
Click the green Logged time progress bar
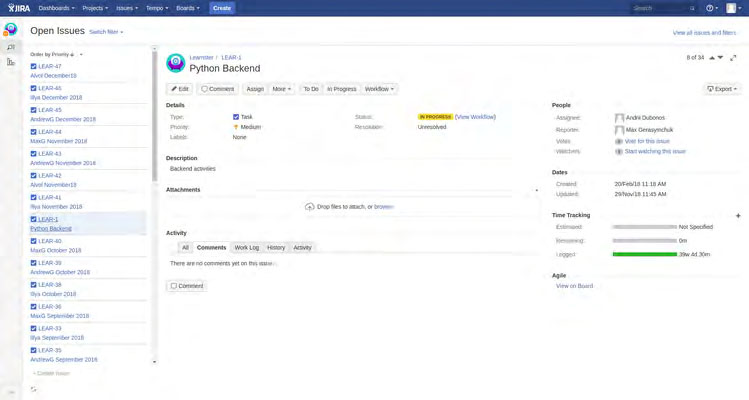(644, 255)
